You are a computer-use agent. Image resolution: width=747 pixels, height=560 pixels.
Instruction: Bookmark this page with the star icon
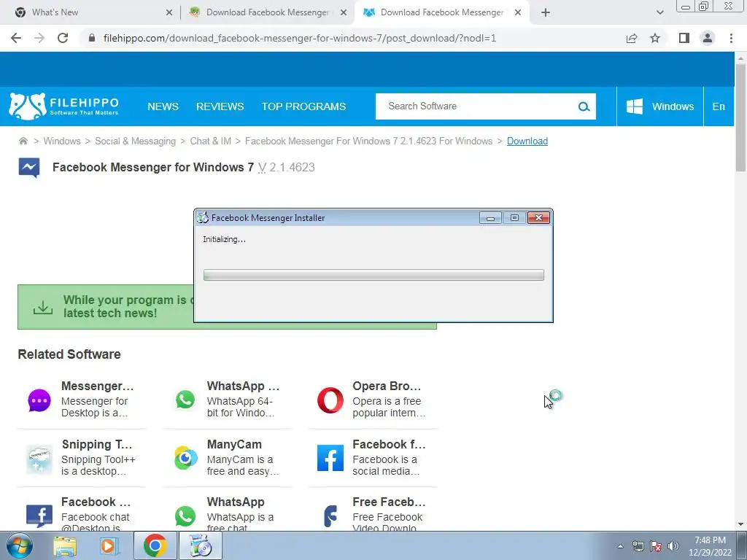pyautogui.click(x=655, y=38)
